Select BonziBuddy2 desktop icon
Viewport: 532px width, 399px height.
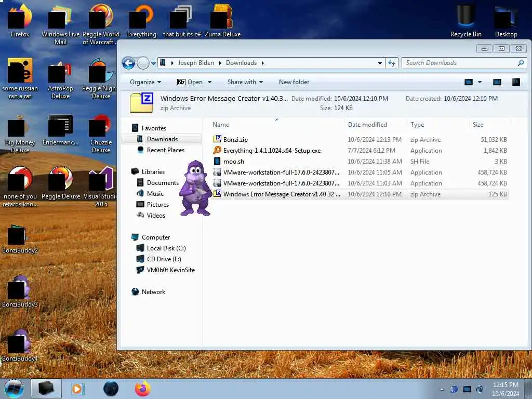point(20,239)
